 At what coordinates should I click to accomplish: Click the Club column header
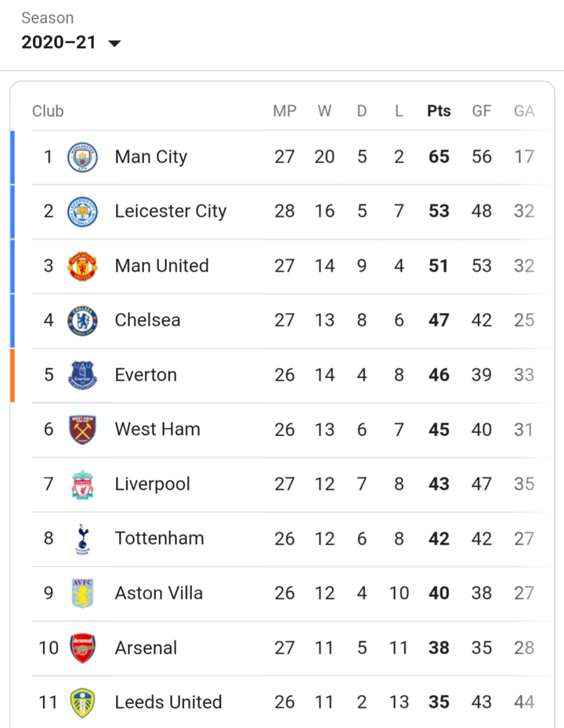pos(48,111)
